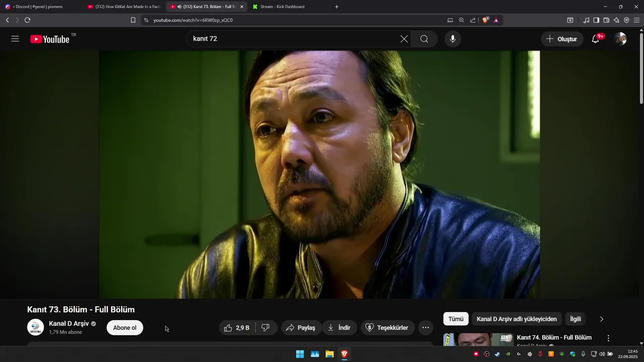Open more actions via the three-dot button
The height and width of the screenshot is (362, 644).
(x=425, y=328)
